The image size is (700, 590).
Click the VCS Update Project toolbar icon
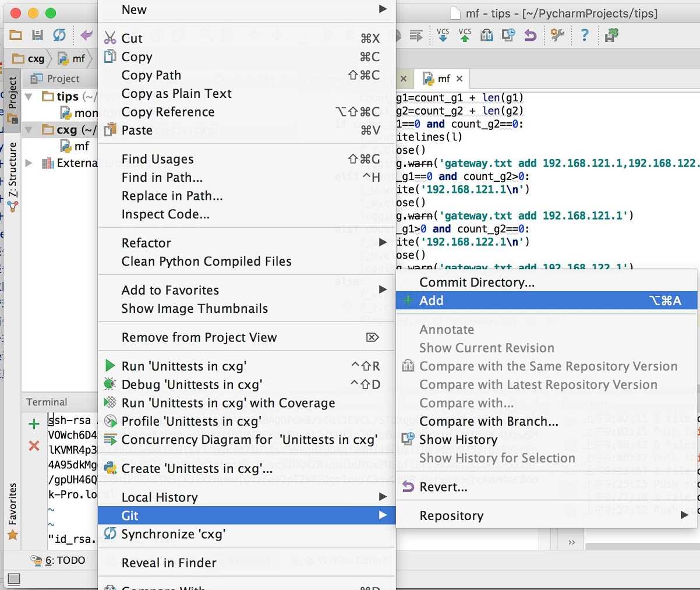tap(443, 36)
